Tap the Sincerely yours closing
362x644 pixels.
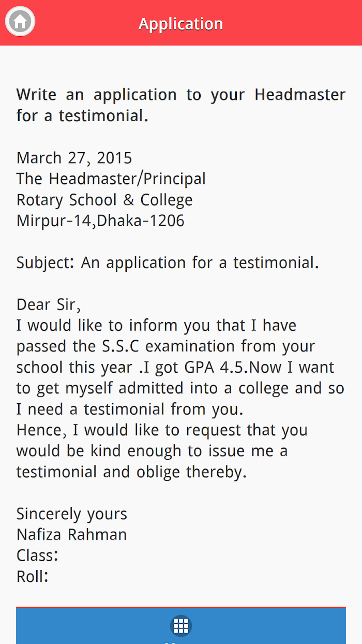click(x=72, y=514)
